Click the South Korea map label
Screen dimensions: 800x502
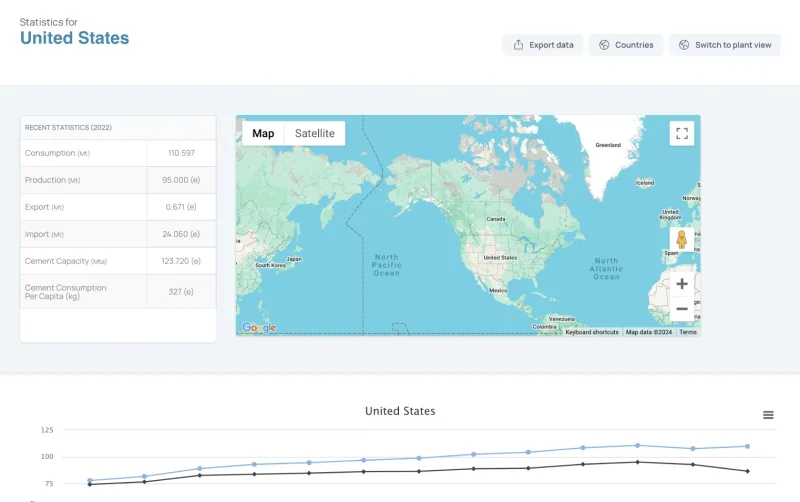270,265
